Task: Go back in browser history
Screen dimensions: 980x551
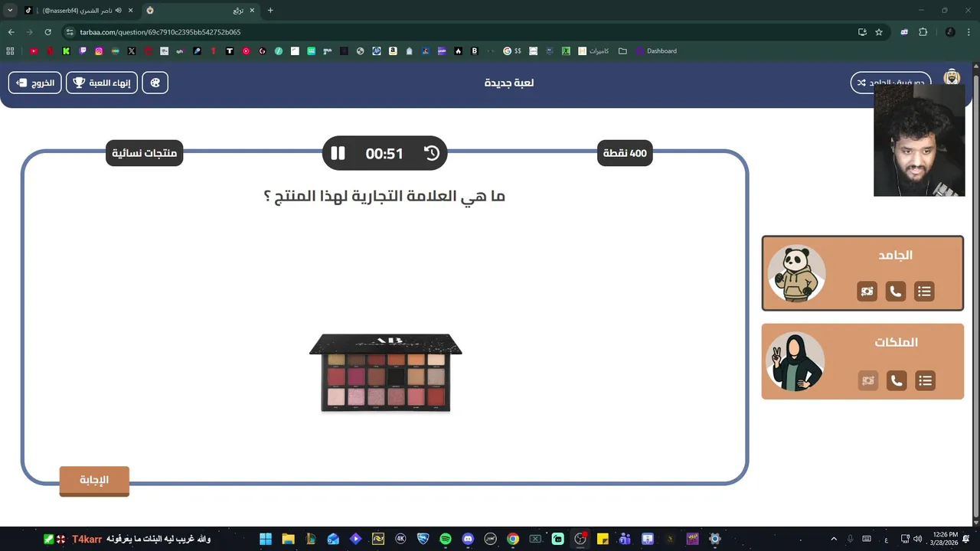Action: pos(11,32)
